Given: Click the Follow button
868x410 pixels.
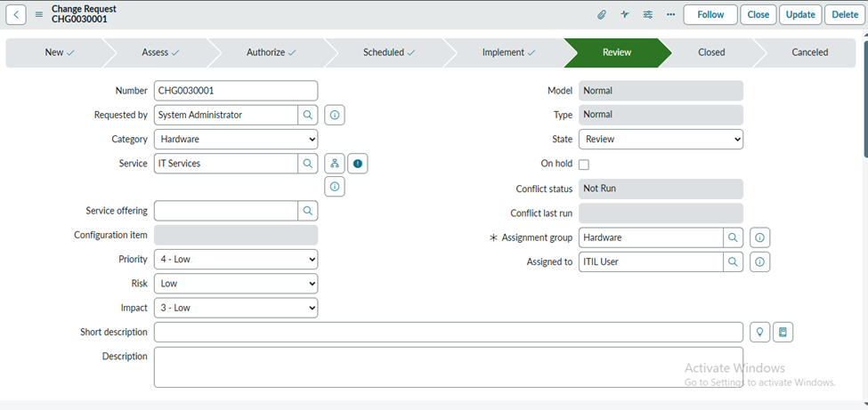Looking at the screenshot, I should click(710, 15).
